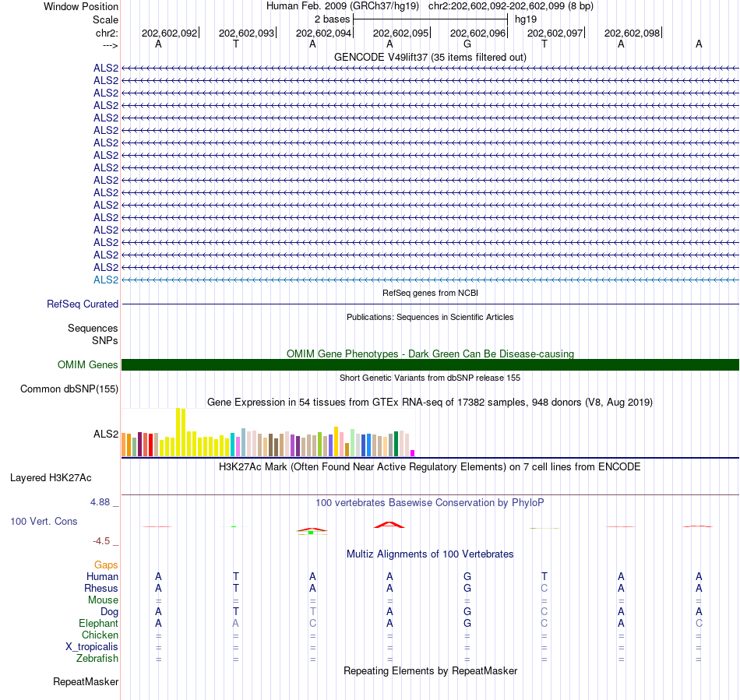The width and height of the screenshot is (740, 700).
Task: Select the dark green OMIM gene bar
Action: (x=430, y=364)
